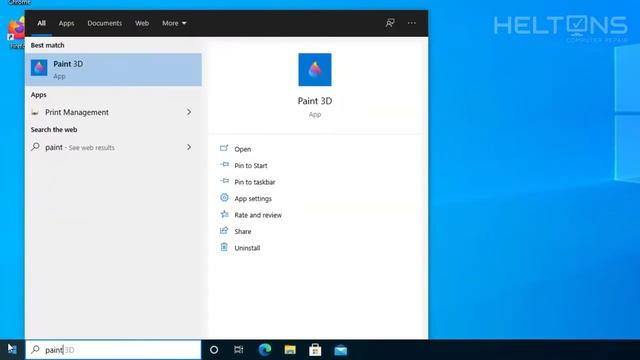The width and height of the screenshot is (640, 360).
Task: Switch to the Apps search tab
Action: pyautogui.click(x=66, y=23)
